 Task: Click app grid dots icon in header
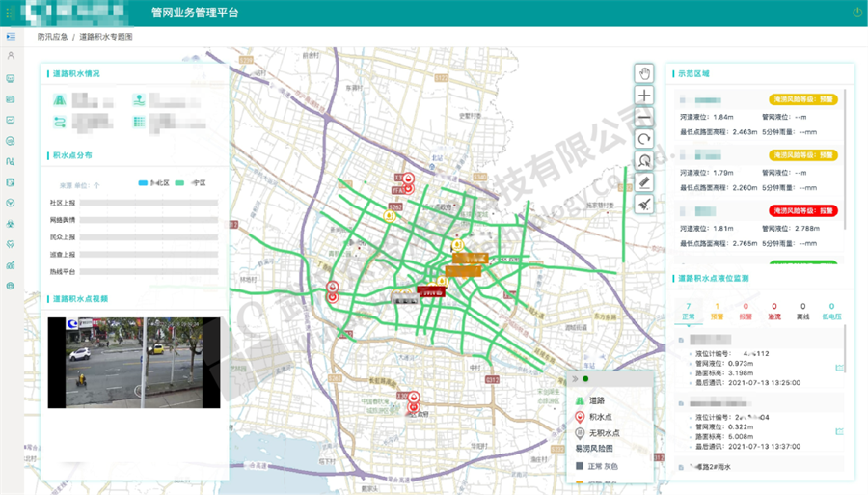[x=9, y=13]
